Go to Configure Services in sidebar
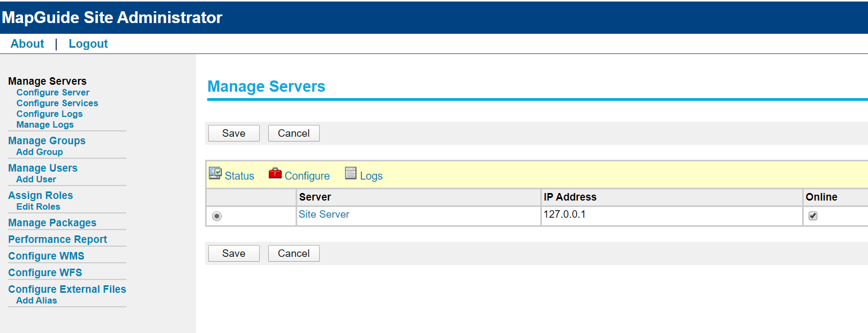 (57, 103)
